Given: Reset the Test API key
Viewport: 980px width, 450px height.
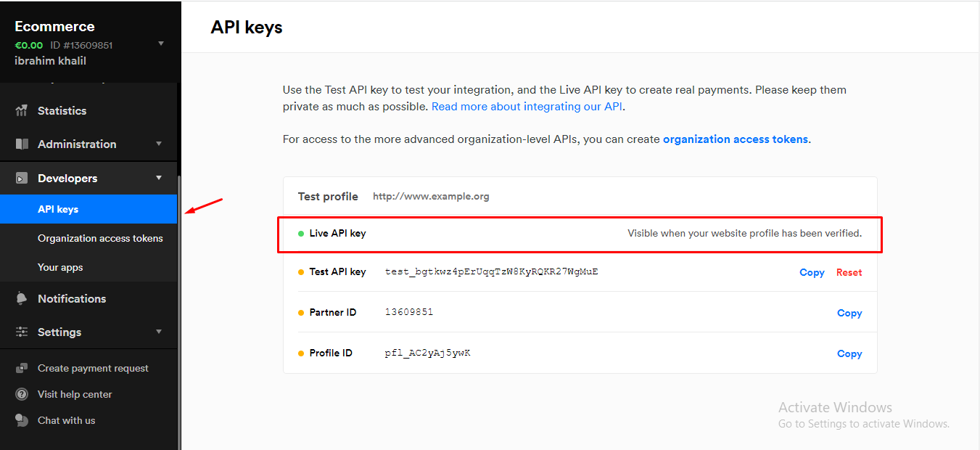Looking at the screenshot, I should [x=849, y=273].
